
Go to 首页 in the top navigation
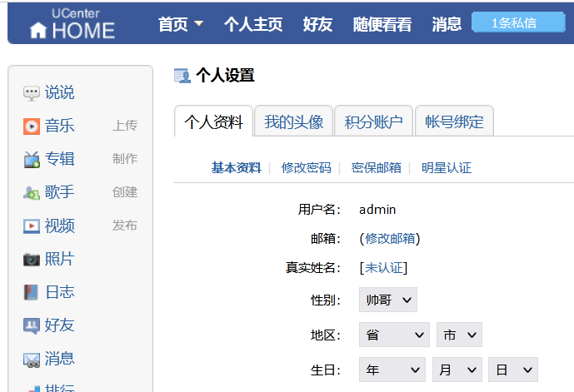point(173,24)
